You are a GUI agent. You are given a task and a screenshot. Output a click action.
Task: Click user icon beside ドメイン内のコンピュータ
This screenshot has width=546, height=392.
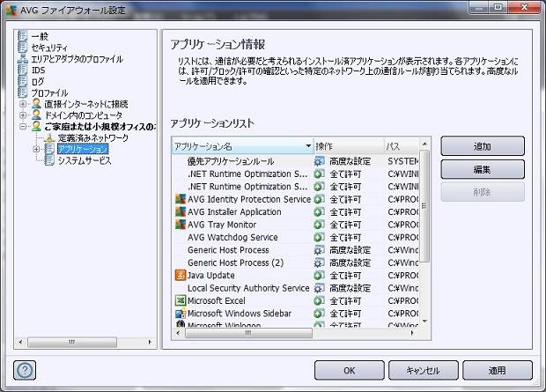coord(36,115)
